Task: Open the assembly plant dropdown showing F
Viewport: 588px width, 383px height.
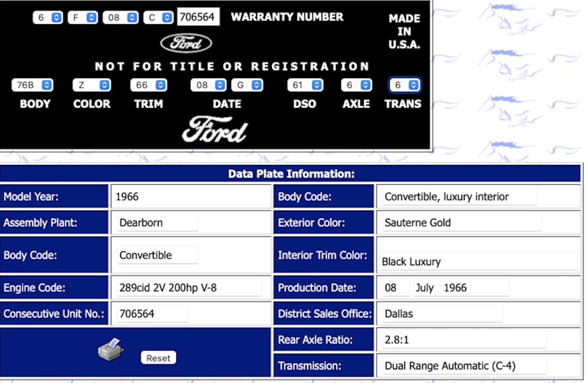Action: [83, 17]
